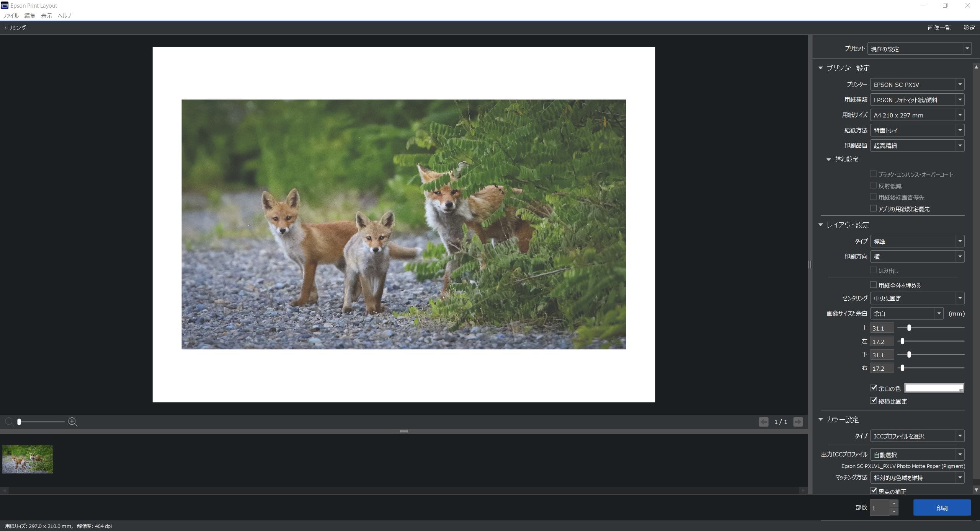Open 画像サイズと余白 dropdown
Viewport: 980px width, 531px height.
[x=906, y=313]
